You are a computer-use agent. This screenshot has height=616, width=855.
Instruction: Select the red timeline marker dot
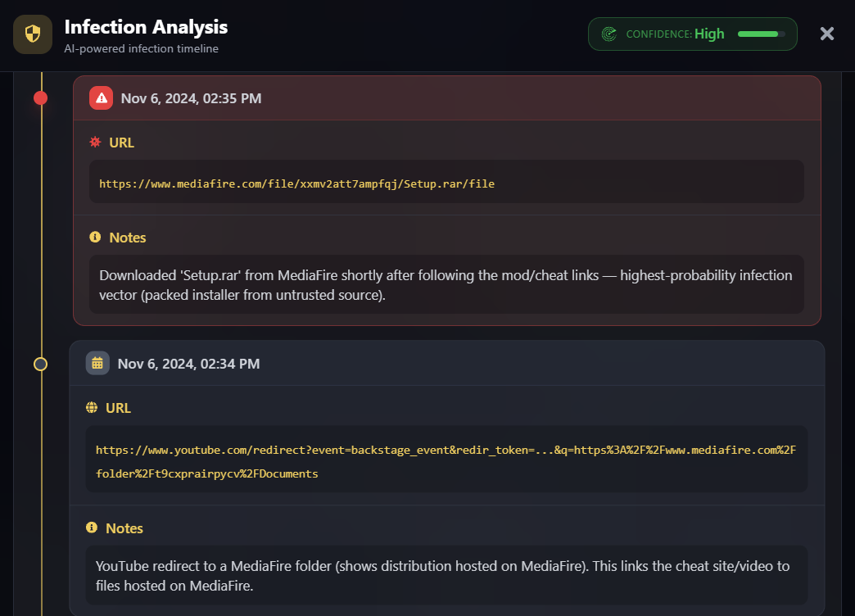click(41, 97)
